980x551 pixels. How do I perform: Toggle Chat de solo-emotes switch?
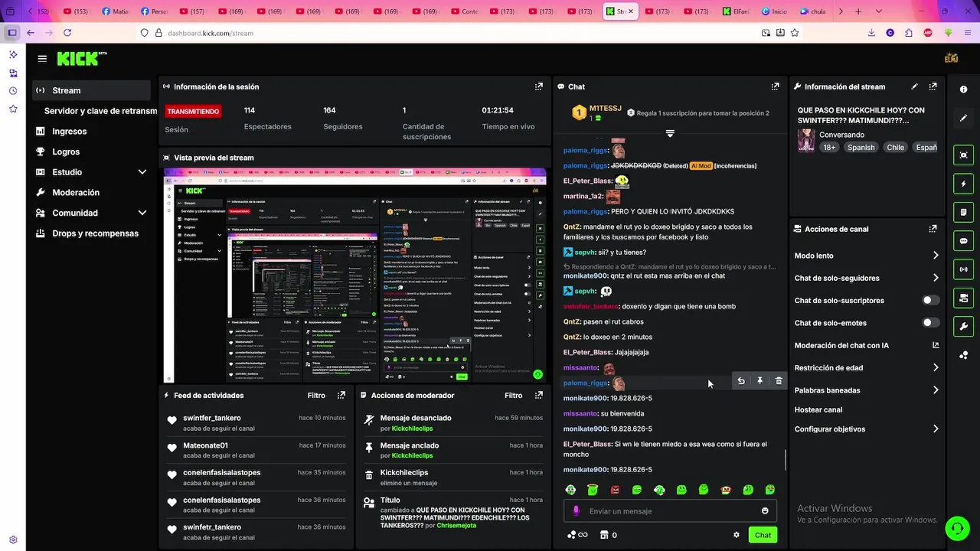(x=930, y=323)
